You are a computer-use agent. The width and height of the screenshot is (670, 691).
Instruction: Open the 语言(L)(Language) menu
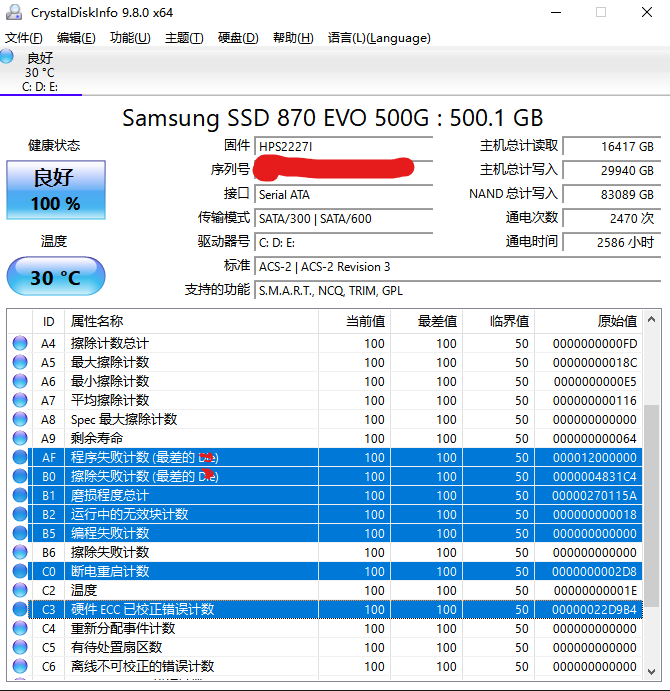point(379,38)
